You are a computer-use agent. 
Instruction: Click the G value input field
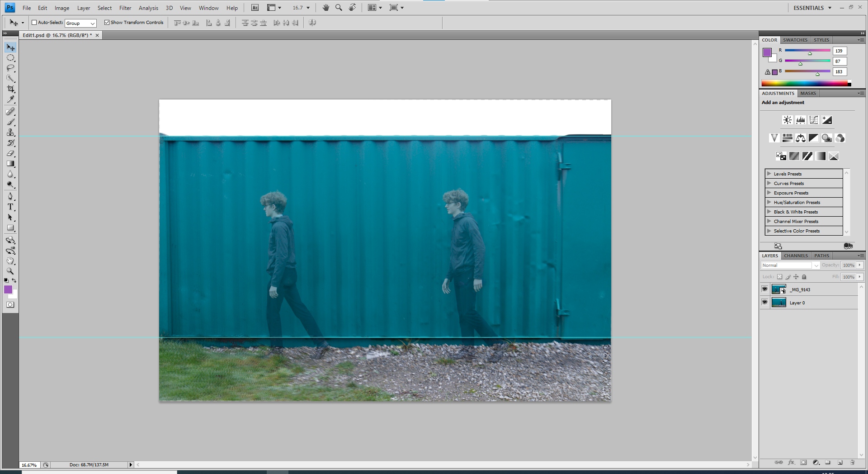pos(840,61)
